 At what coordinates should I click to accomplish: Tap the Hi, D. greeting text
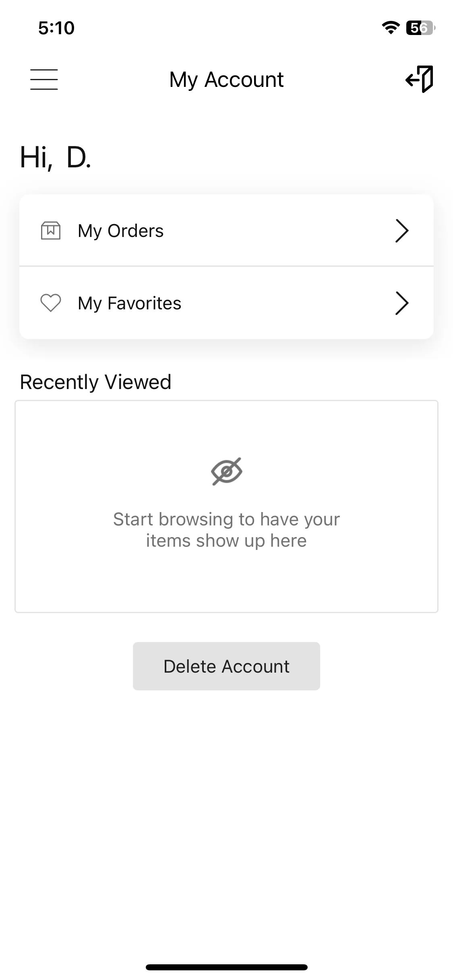pos(56,157)
